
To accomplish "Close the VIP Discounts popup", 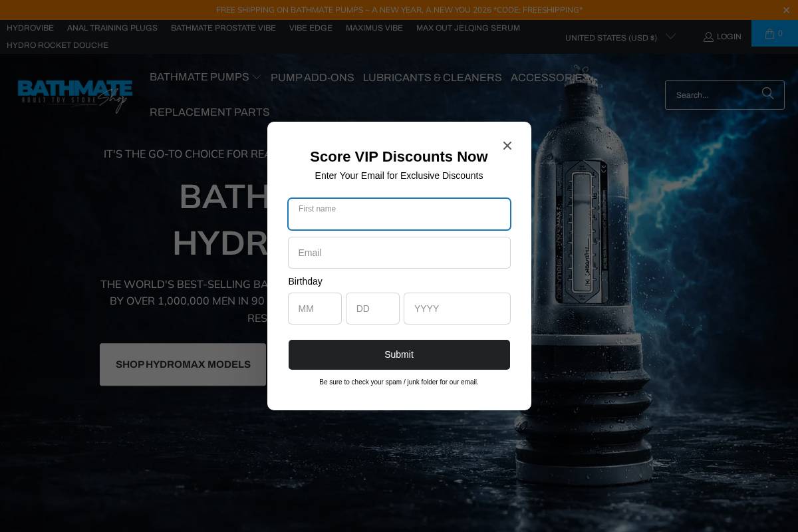I will [507, 146].
